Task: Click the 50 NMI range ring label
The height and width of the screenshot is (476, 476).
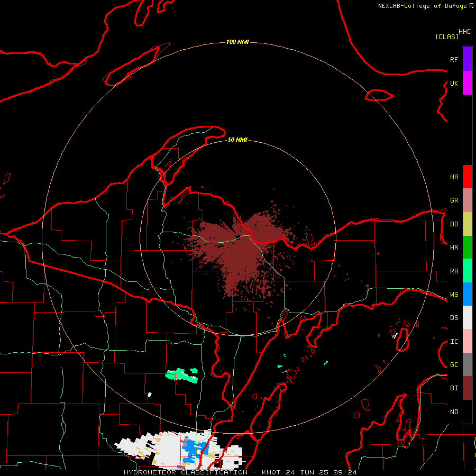Action: point(237,140)
